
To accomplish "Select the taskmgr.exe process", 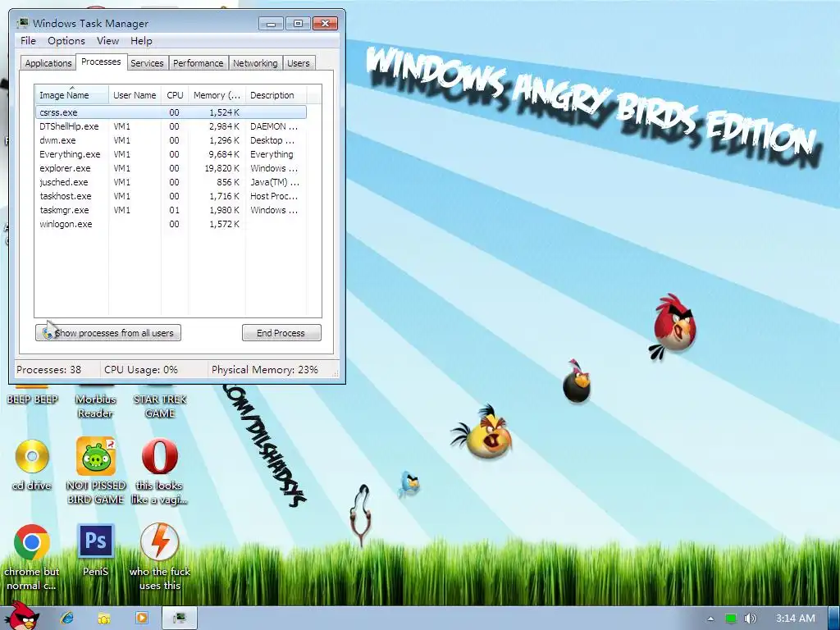I will 171,210.
